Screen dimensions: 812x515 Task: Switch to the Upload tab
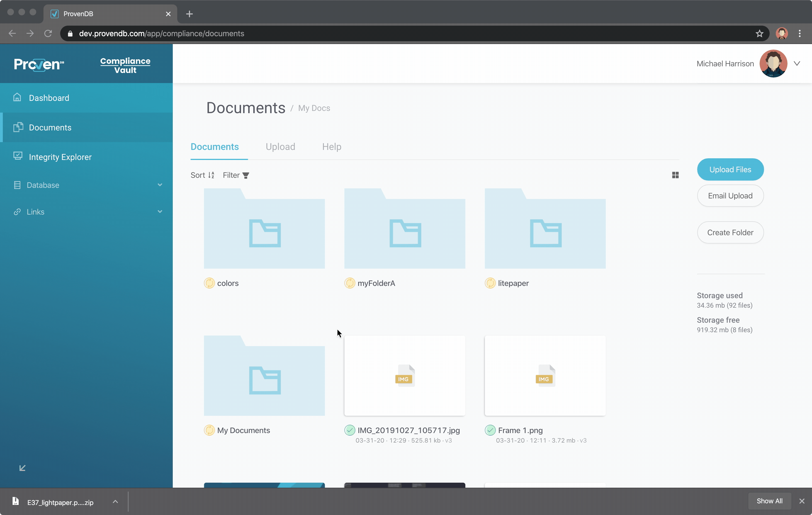[280, 147]
